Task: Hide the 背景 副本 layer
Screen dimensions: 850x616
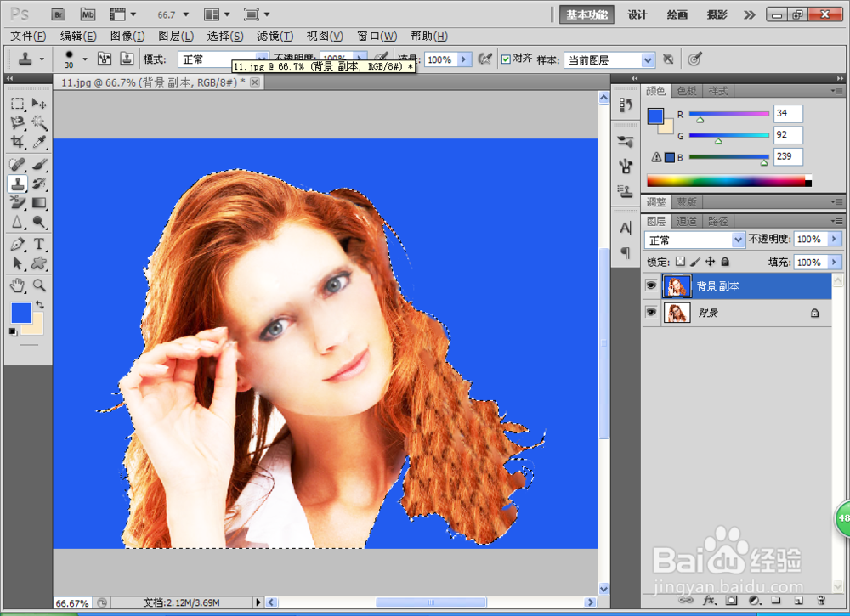Action: click(651, 285)
